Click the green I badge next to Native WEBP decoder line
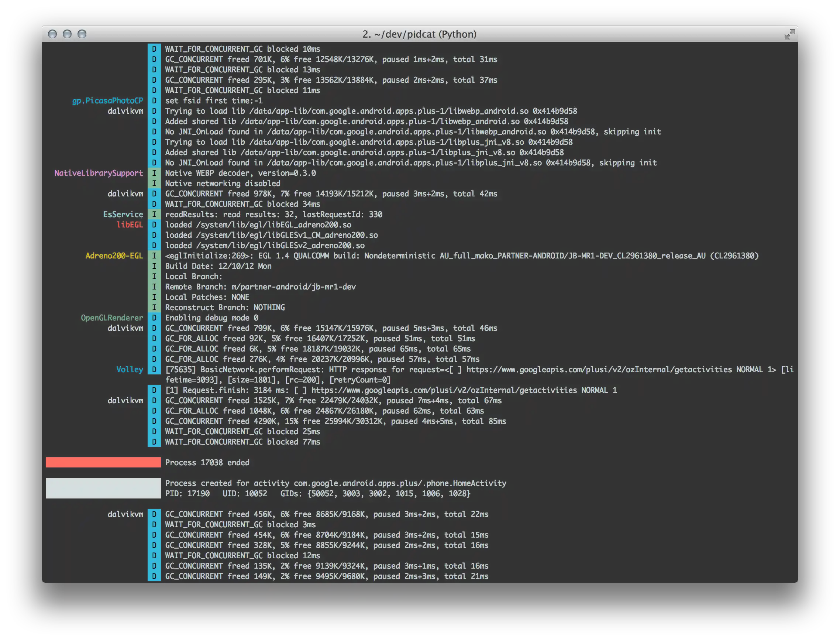 tap(154, 173)
